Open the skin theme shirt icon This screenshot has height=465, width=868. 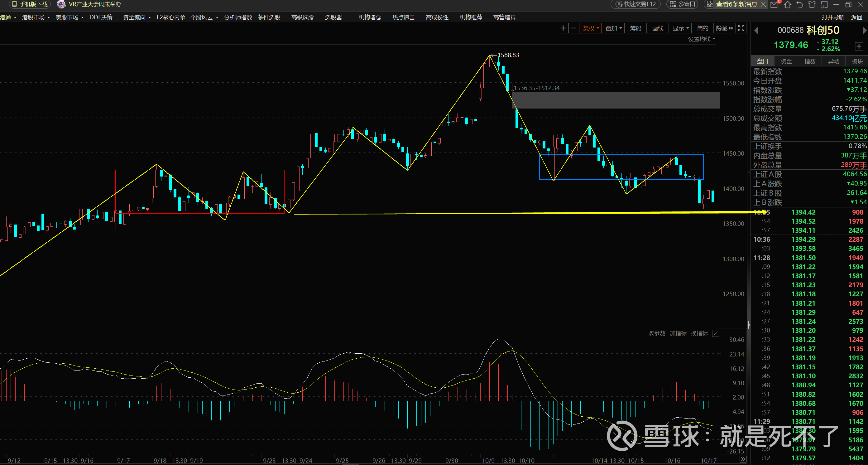click(812, 4)
